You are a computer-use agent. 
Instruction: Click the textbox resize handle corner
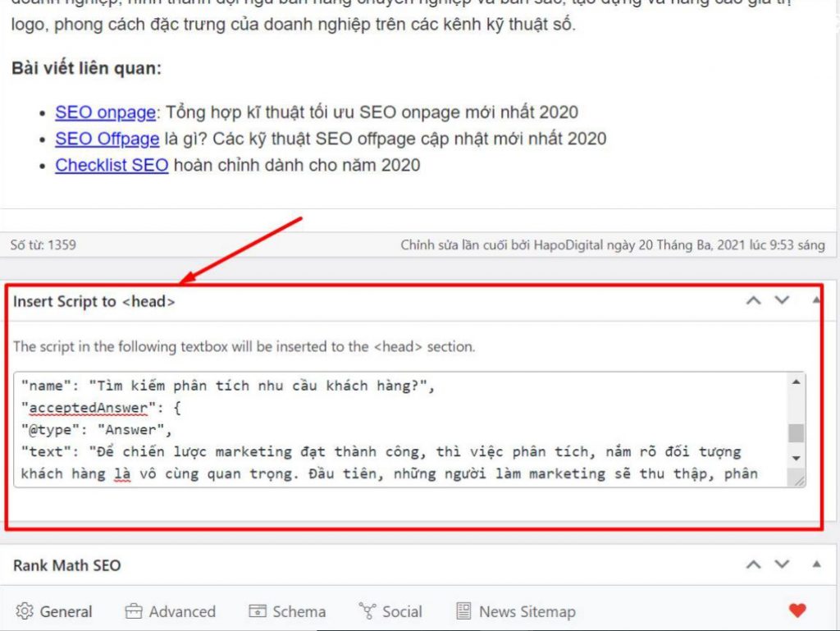[798, 481]
